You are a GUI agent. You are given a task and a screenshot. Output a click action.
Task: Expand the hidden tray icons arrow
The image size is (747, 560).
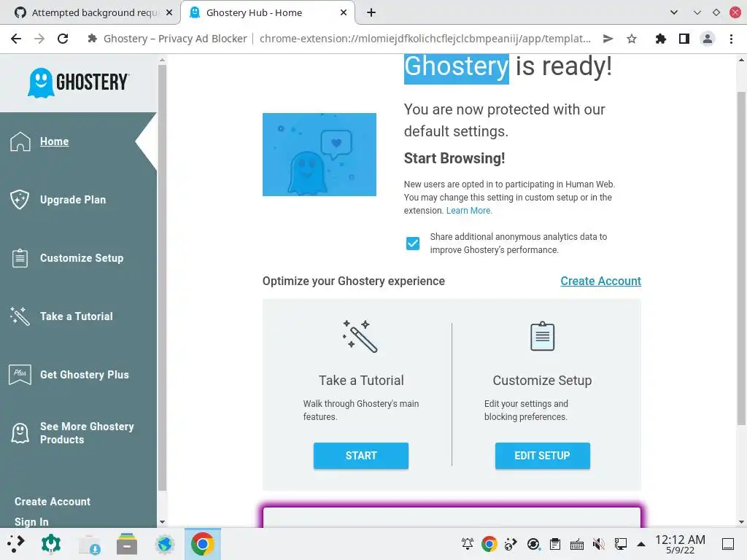pyautogui.click(x=641, y=544)
